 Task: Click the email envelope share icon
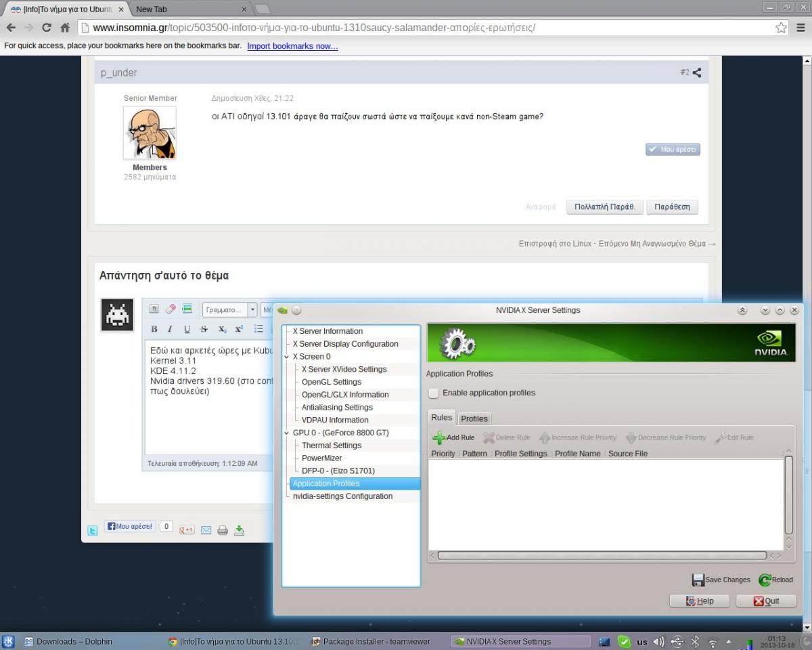point(206,530)
